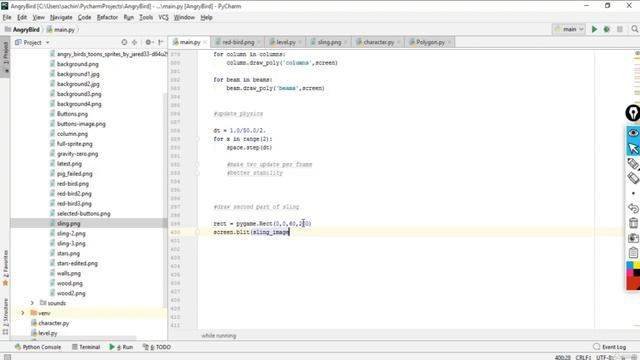
Task: Toggle code fold marker at line 'for x in range(2)'
Action: [197, 139]
